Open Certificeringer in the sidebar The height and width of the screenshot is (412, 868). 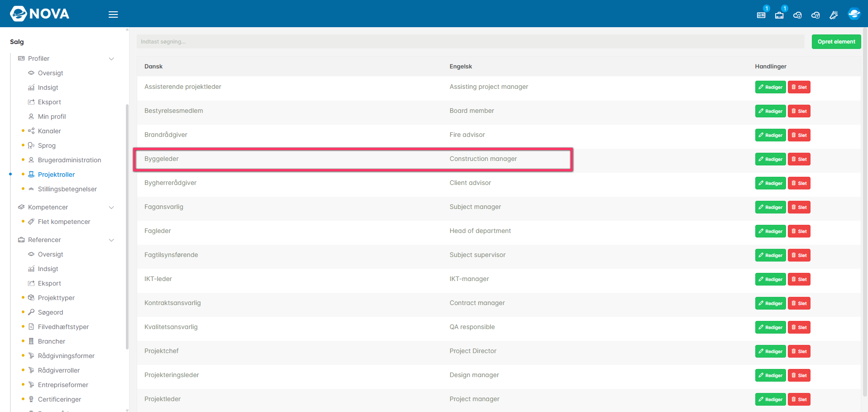tap(59, 399)
